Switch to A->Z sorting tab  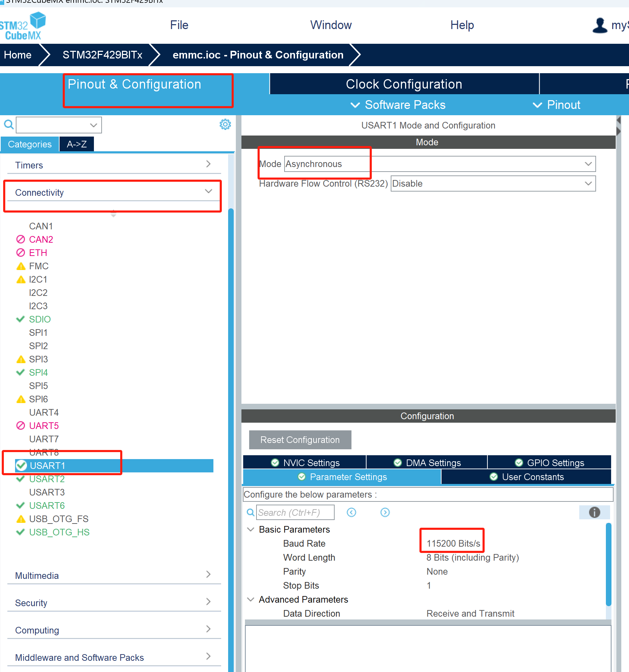pos(77,144)
